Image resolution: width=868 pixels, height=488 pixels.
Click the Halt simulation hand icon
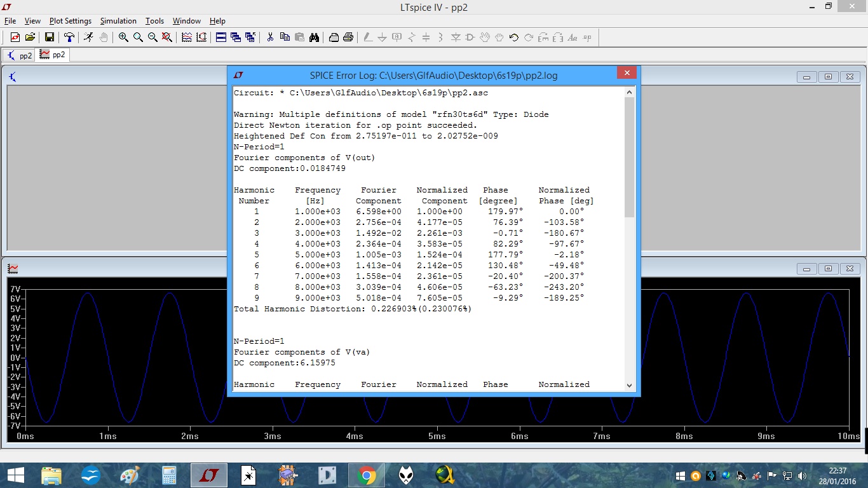tap(104, 37)
